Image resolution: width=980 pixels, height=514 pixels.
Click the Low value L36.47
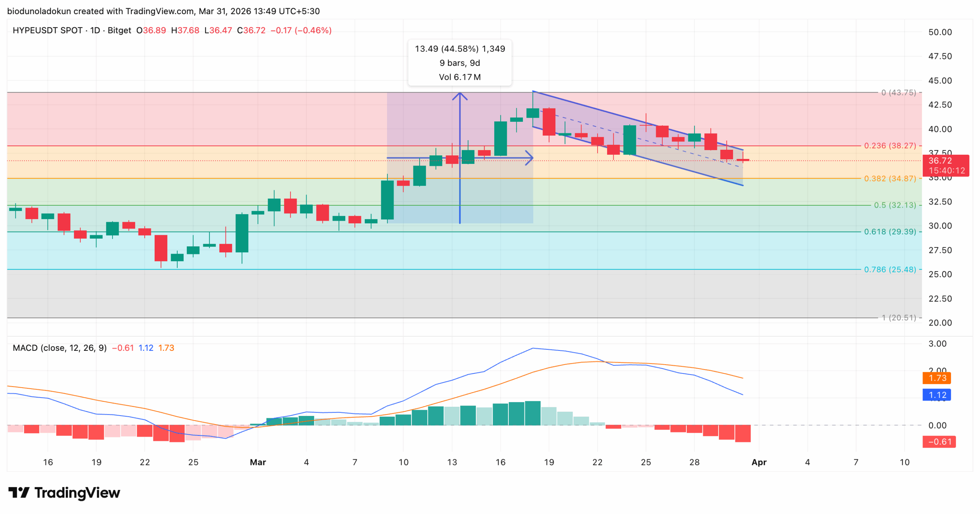point(218,30)
